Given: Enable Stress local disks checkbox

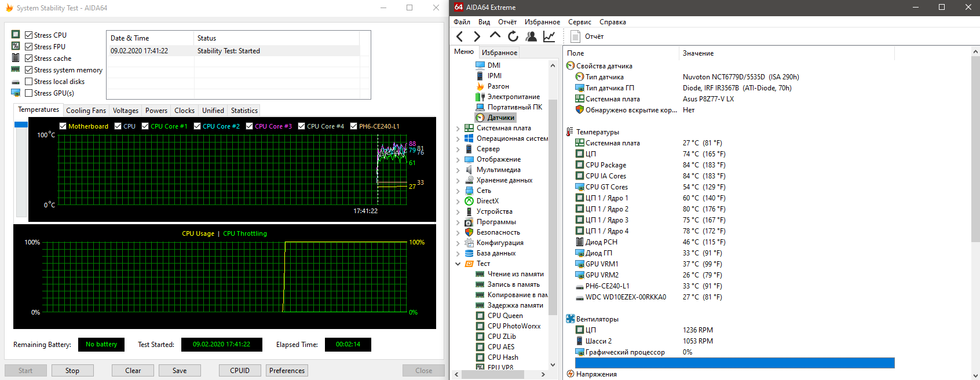Looking at the screenshot, I should (x=28, y=82).
